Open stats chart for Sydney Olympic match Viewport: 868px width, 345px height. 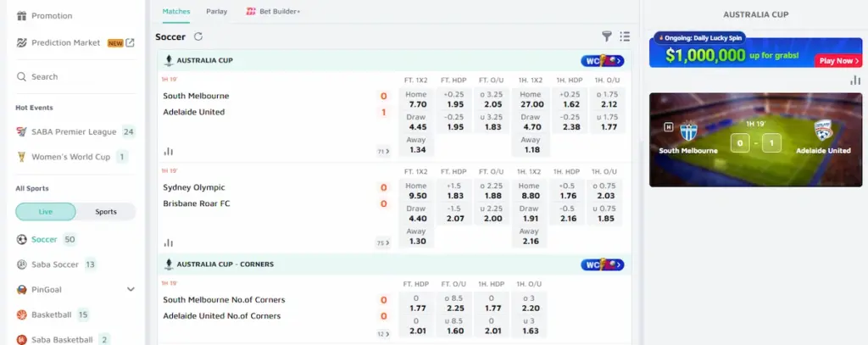pos(169,242)
